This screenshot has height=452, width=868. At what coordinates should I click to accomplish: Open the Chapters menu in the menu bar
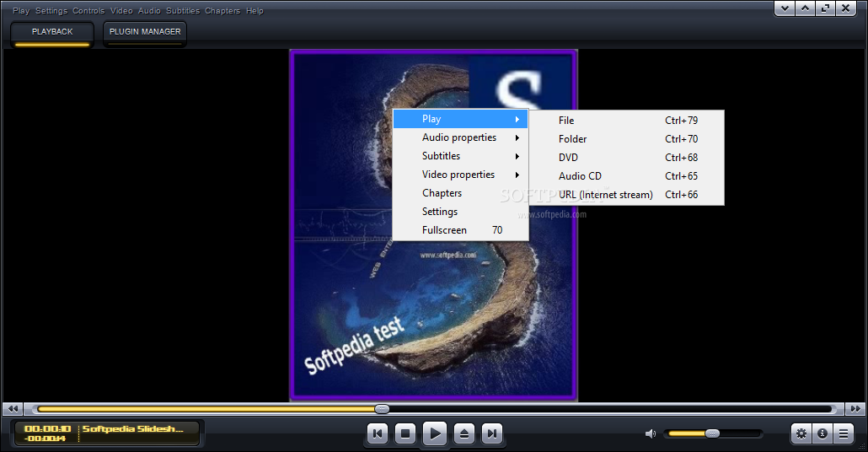[222, 10]
